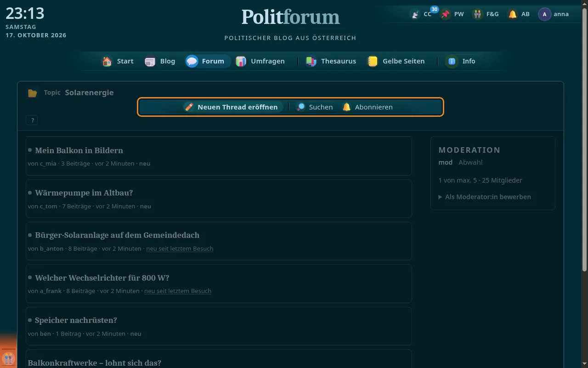This screenshot has width=588, height=368.
Task: Click author name 'c_mia'
Action: pyautogui.click(x=48, y=164)
